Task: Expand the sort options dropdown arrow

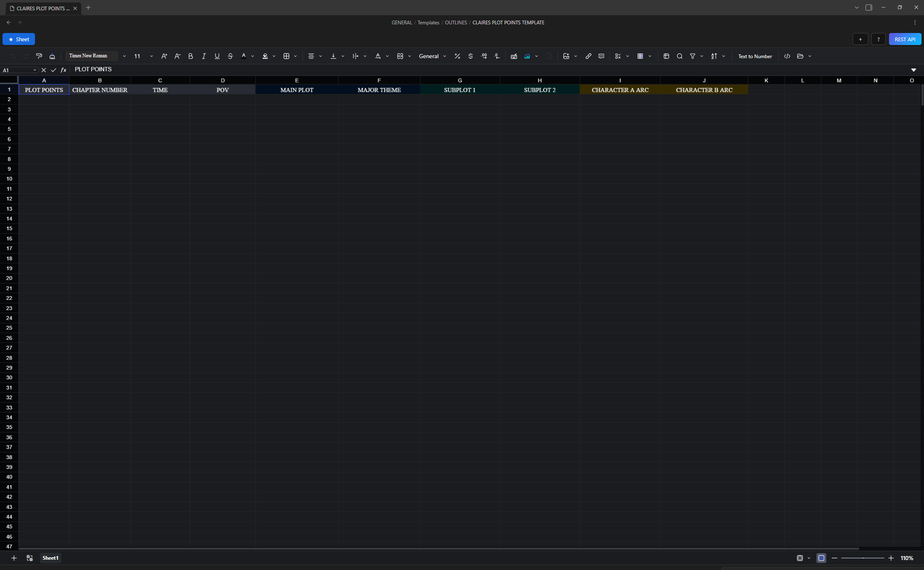Action: point(724,56)
